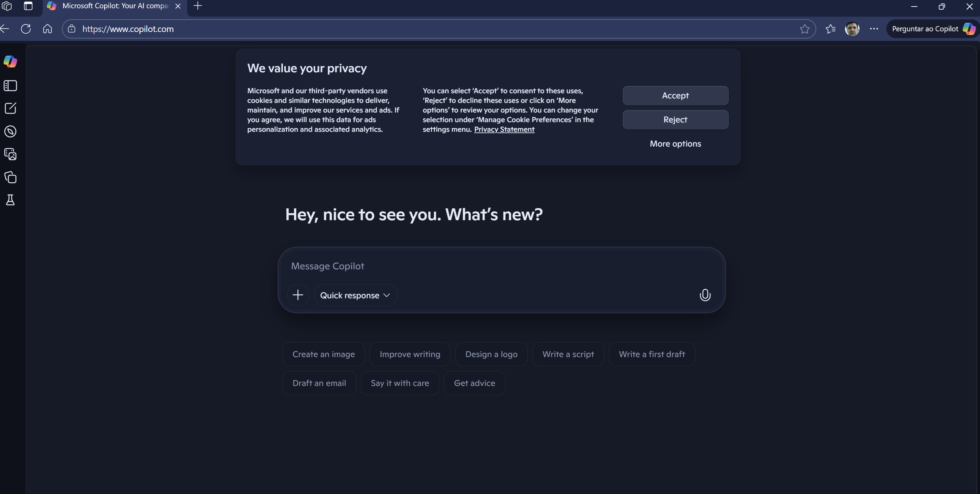Click the plus attachment button in the message box

(298, 295)
